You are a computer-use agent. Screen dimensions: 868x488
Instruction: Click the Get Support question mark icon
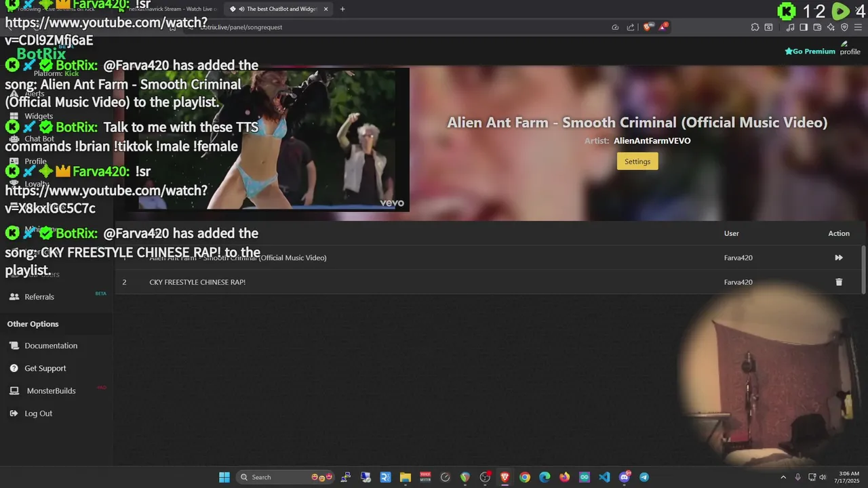[x=14, y=368]
